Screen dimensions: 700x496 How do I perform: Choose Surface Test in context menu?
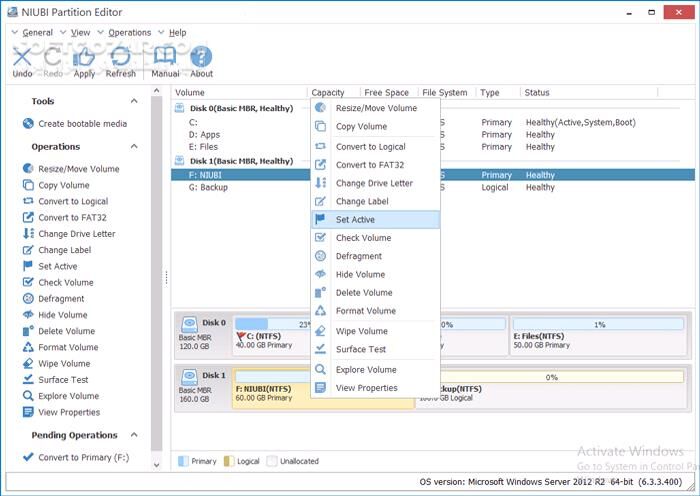click(375, 350)
